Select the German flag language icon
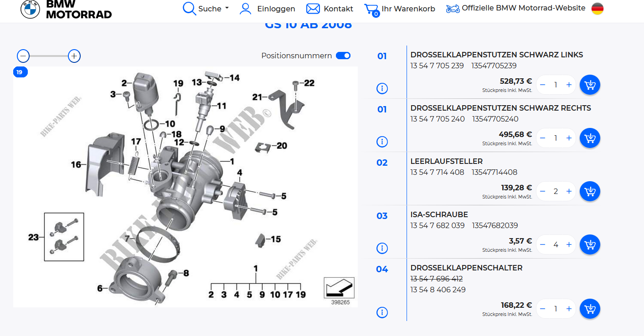This screenshot has height=336, width=644. (598, 8)
